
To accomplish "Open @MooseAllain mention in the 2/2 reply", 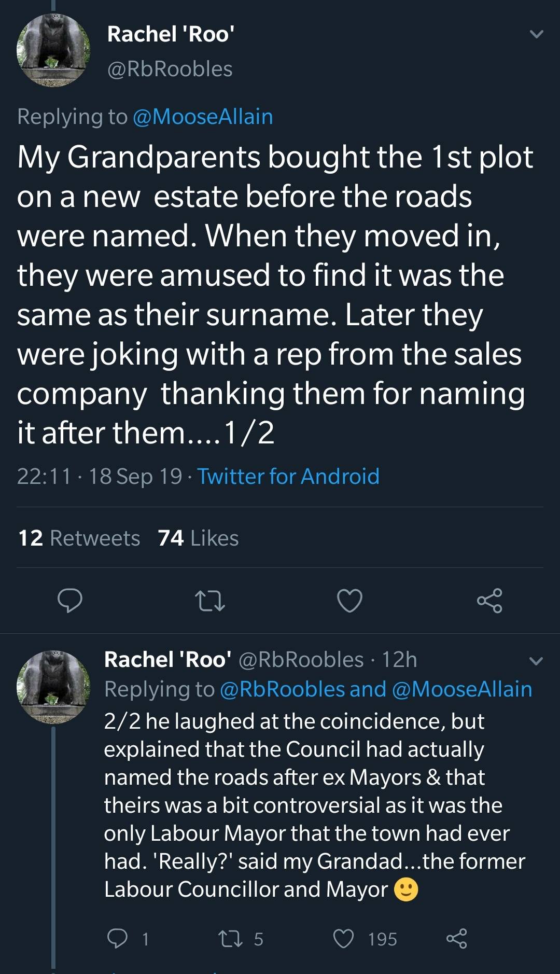I will [x=462, y=689].
